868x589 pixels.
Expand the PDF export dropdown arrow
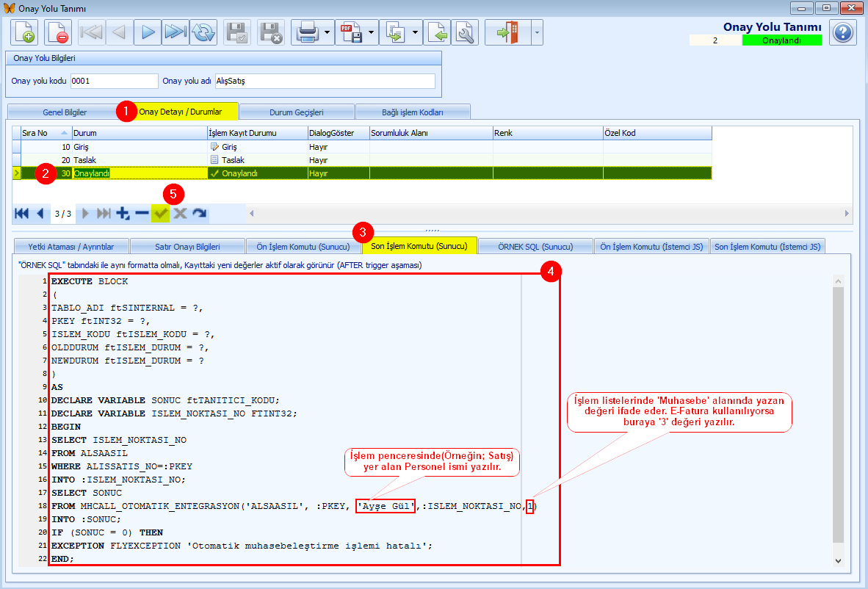372,32
